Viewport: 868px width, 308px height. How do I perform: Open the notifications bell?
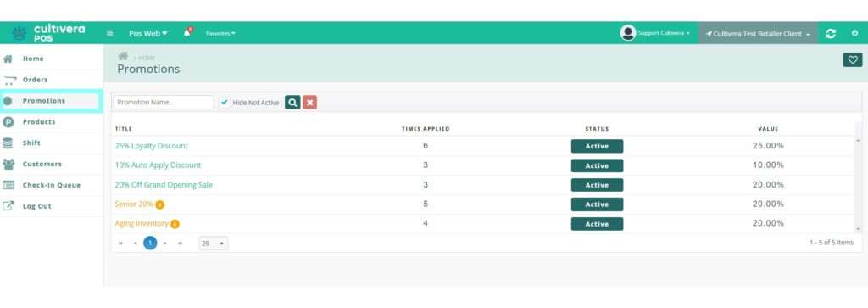coord(187,33)
